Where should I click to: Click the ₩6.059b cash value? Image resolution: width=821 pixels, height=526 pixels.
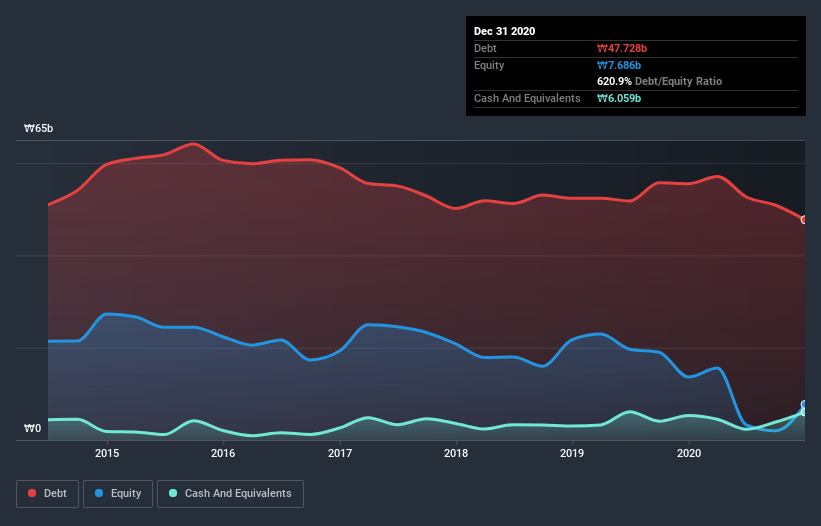(619, 98)
